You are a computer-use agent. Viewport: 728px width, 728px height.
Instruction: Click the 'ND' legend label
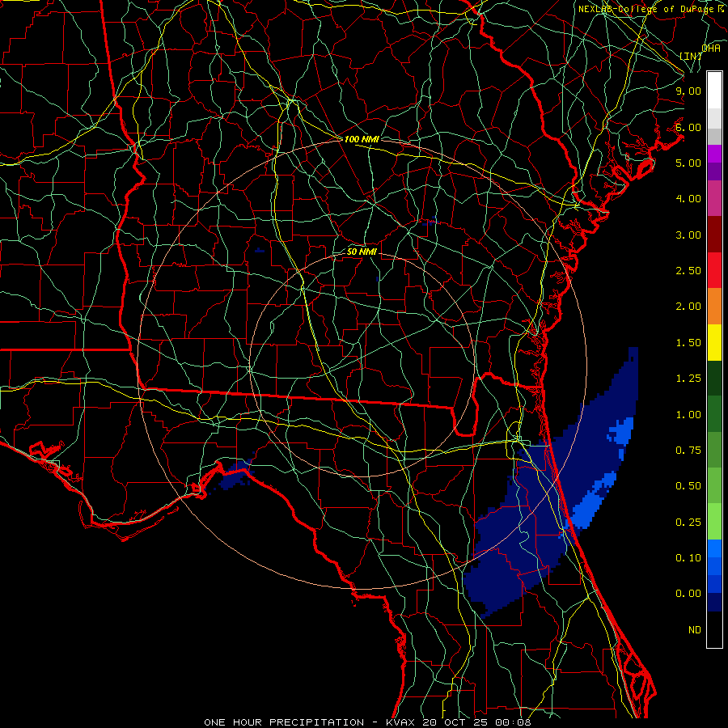click(695, 630)
